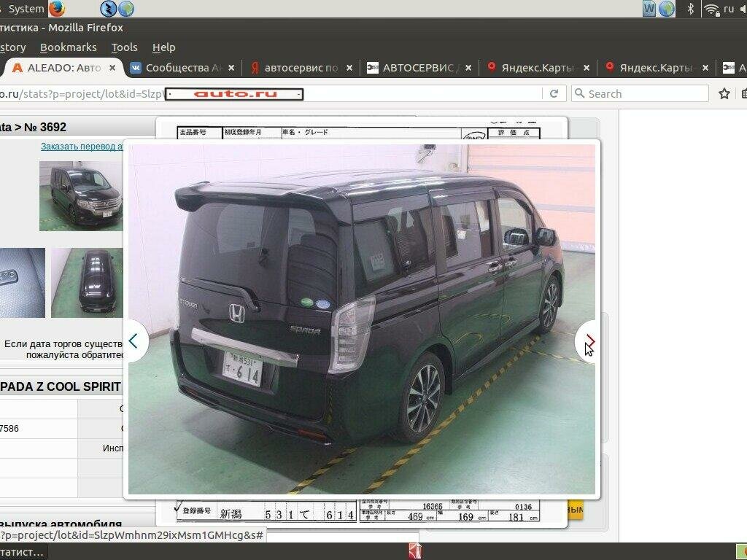Open the Wi-Fi network indicator

(712, 9)
